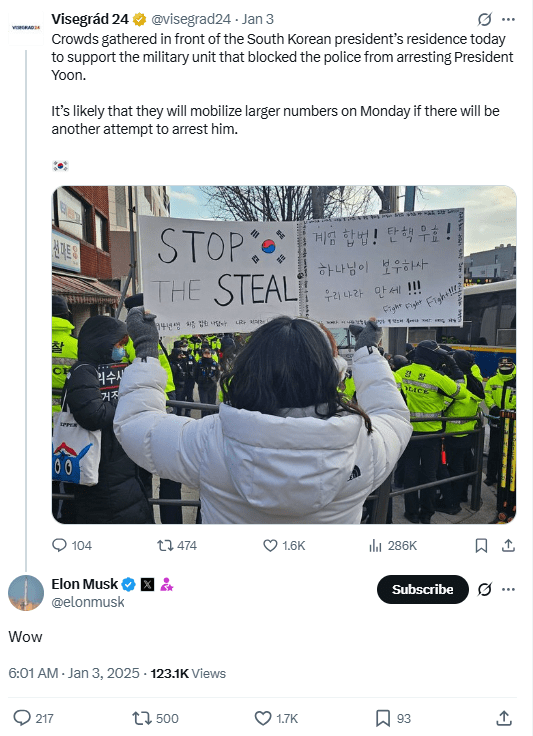
Task: Open more options menu for Visegrád post
Action: (x=509, y=19)
